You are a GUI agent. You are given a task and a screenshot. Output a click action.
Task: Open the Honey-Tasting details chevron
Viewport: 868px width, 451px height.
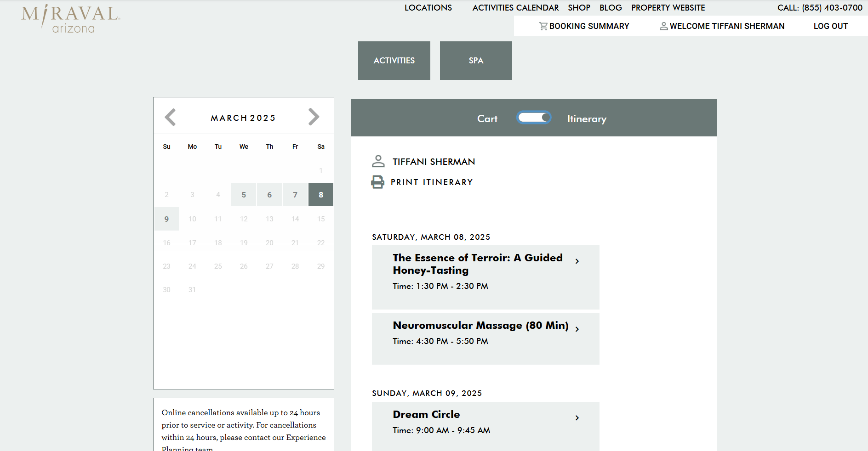click(577, 261)
